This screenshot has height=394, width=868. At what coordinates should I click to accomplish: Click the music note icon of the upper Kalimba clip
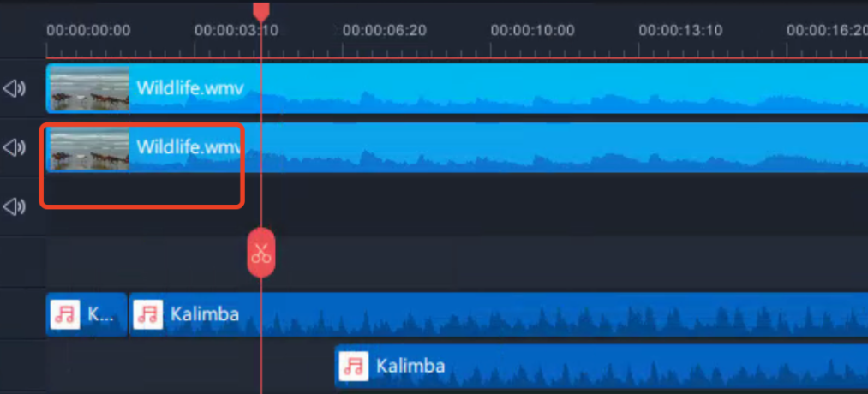[148, 314]
